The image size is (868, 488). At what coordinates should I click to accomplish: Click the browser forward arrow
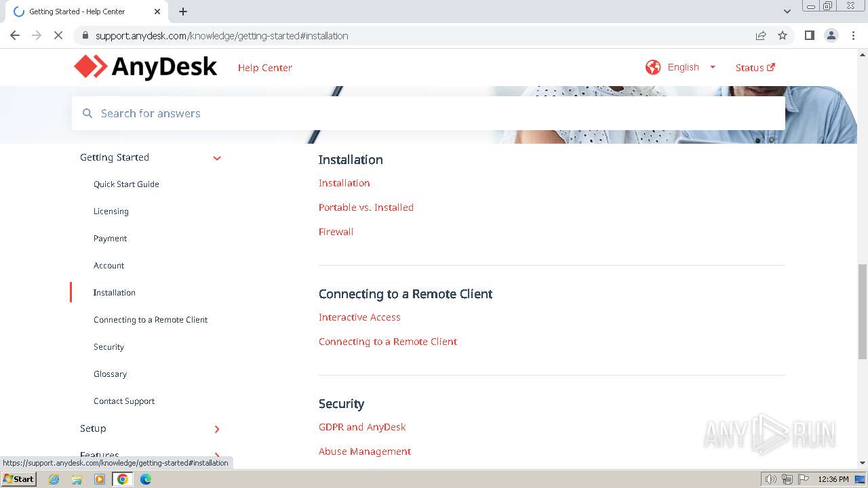tap(37, 35)
